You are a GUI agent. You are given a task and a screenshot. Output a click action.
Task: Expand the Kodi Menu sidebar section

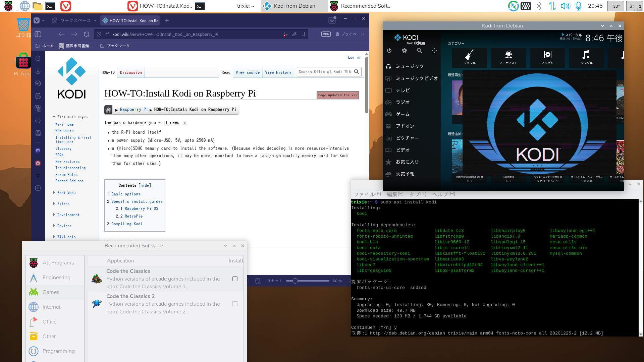click(x=66, y=193)
